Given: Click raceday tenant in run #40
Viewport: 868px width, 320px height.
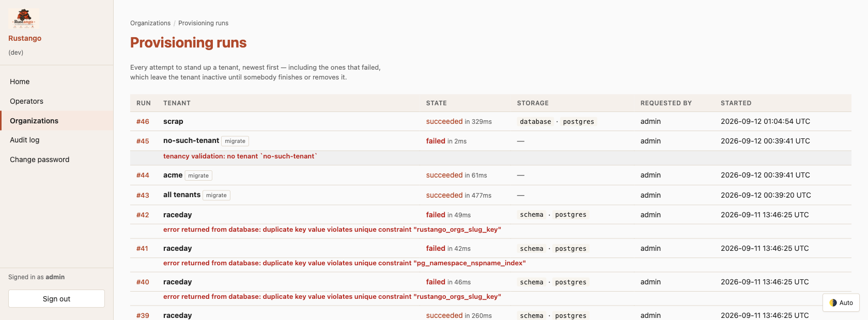Looking at the screenshot, I should click(x=177, y=282).
